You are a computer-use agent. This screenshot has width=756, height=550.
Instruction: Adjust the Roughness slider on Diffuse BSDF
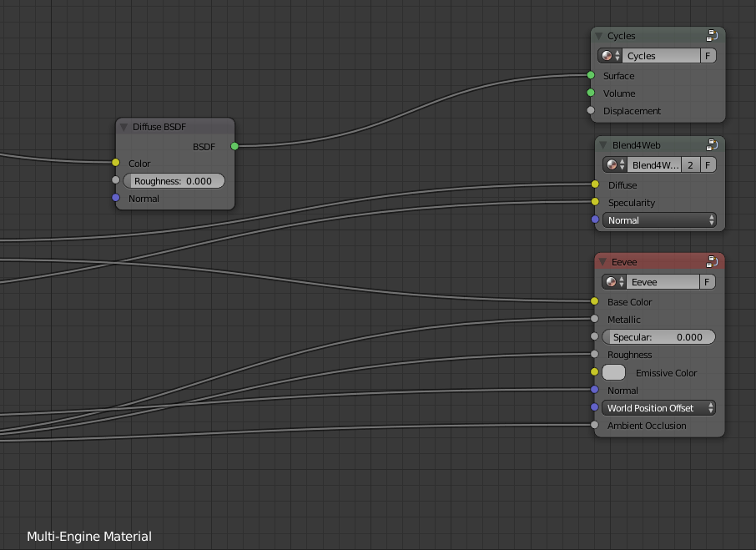[x=174, y=180]
